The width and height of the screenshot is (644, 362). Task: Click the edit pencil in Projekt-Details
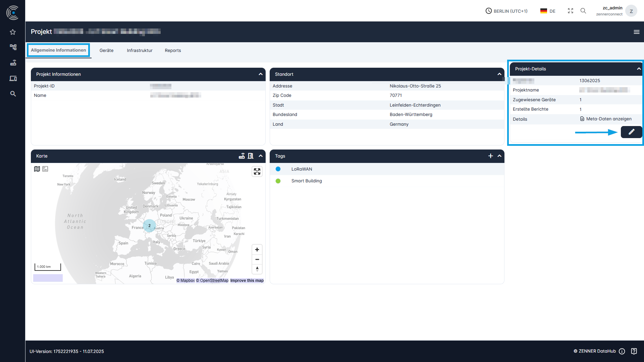[x=631, y=132]
